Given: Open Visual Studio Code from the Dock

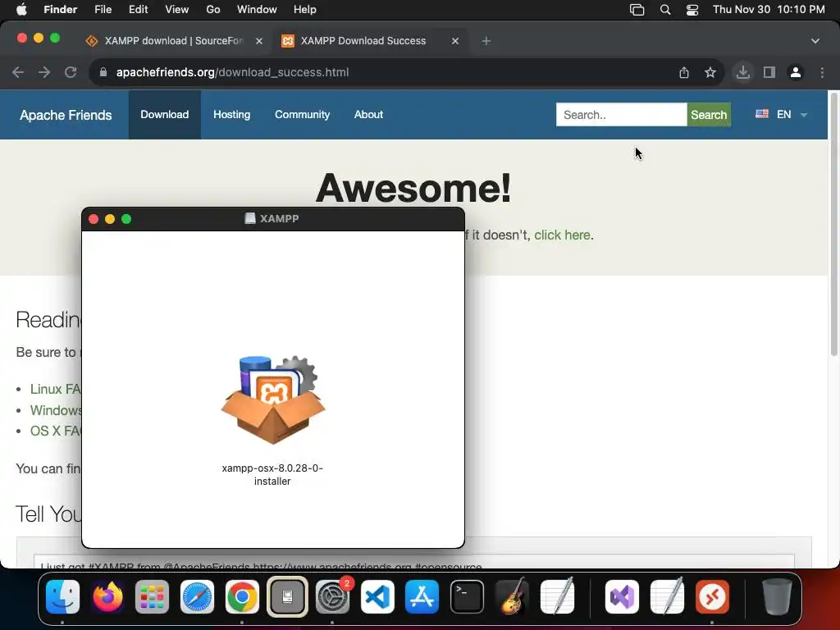Looking at the screenshot, I should point(377,597).
